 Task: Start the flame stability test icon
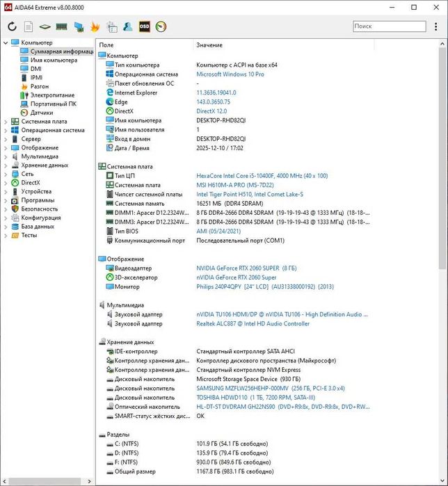point(95,26)
